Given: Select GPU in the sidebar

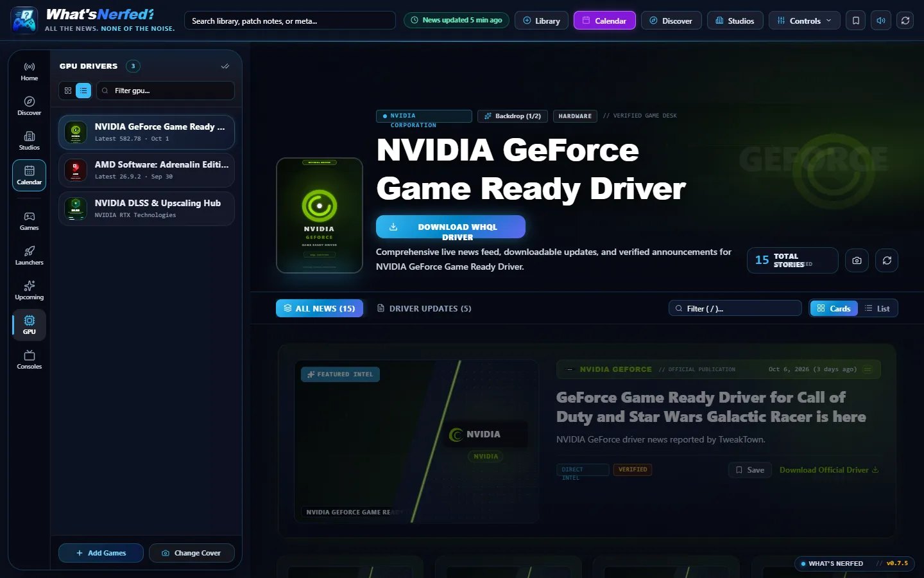Looking at the screenshot, I should coord(29,325).
